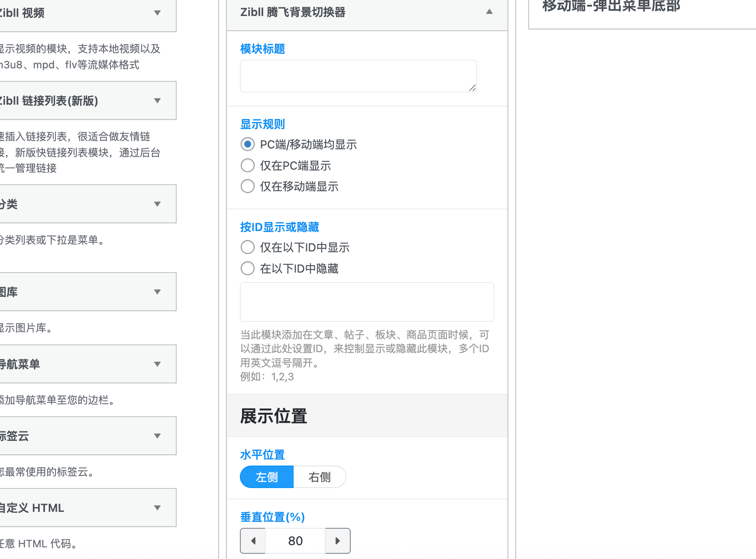This screenshot has height=559, width=756.
Task: Select the PC端/移动端均显示 display rule
Action: click(x=247, y=144)
